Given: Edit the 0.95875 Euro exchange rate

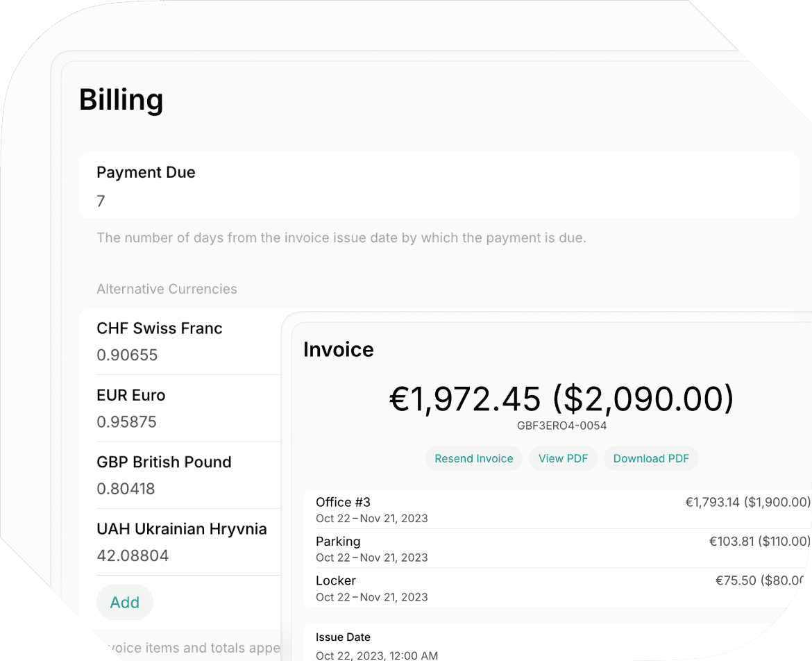Looking at the screenshot, I should [x=126, y=421].
